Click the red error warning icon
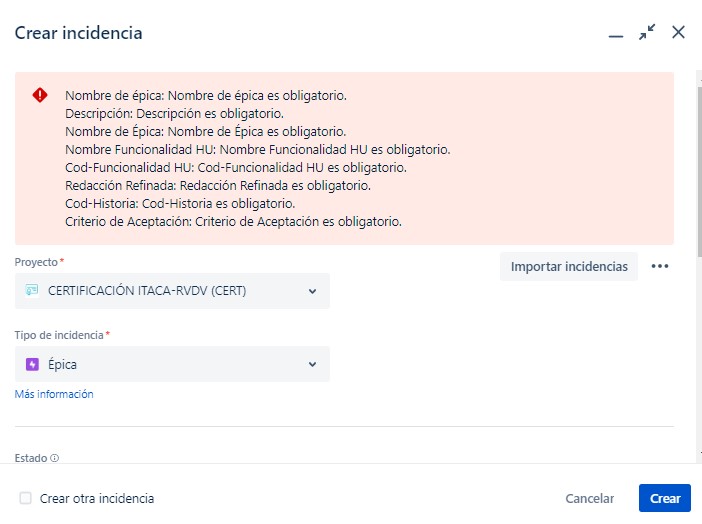The height and width of the screenshot is (524, 702). tap(40, 95)
